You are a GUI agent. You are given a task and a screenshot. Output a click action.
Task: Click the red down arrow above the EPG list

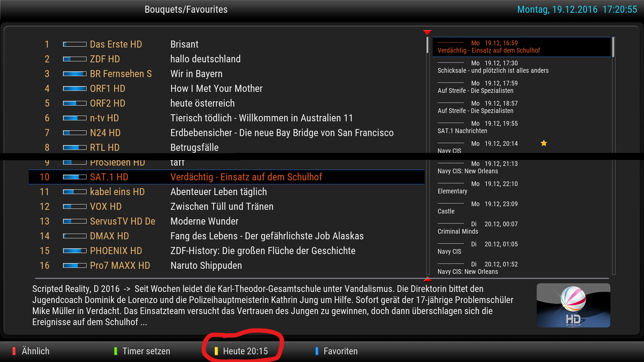(x=427, y=33)
